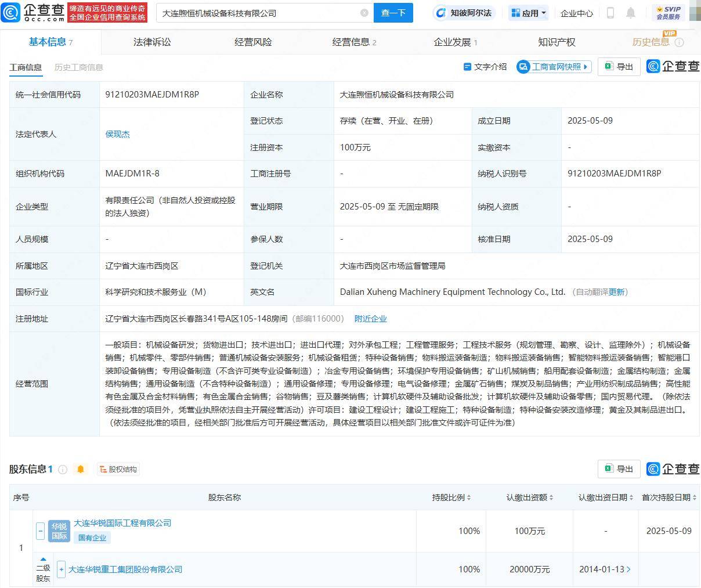Click the 华锐国际 company logo thumbnail
The height and width of the screenshot is (588, 701).
(x=59, y=531)
